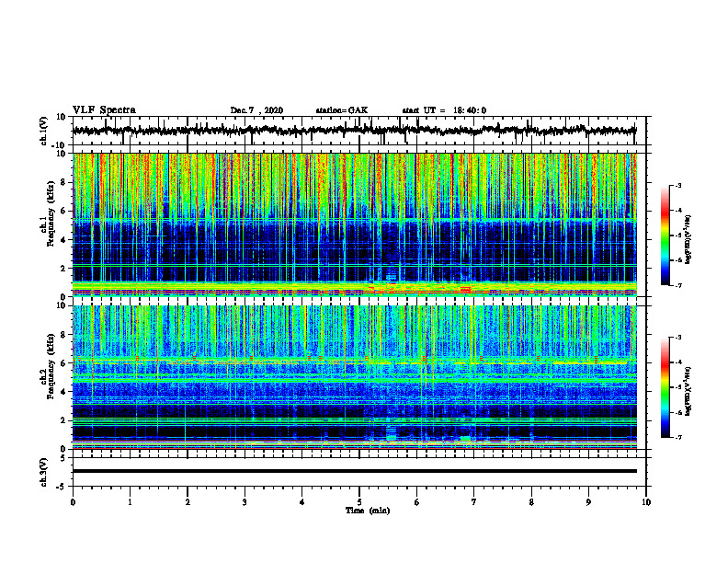Screen dimensions: 728x563
Task: Click the ch.1 colorbar "log(PSD)" label
Action: 688,240
